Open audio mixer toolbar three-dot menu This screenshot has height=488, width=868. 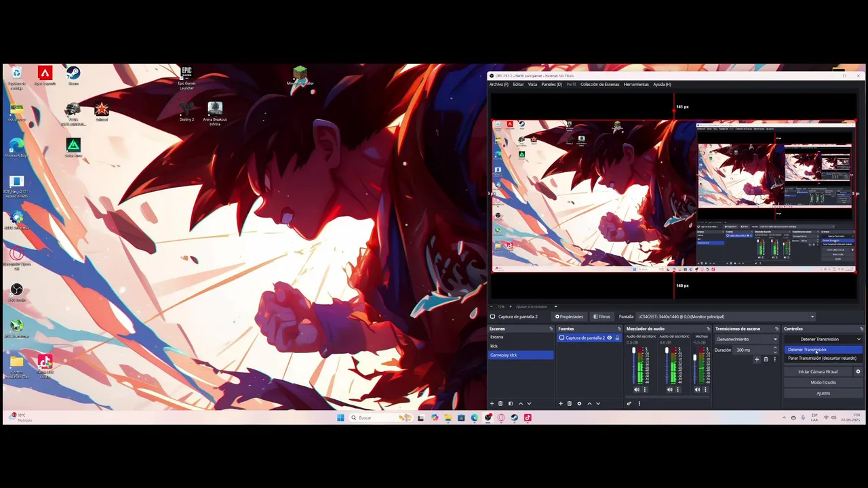click(x=639, y=403)
